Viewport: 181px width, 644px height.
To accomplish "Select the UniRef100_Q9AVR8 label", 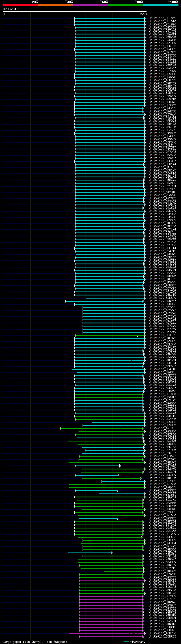I will [162, 77].
